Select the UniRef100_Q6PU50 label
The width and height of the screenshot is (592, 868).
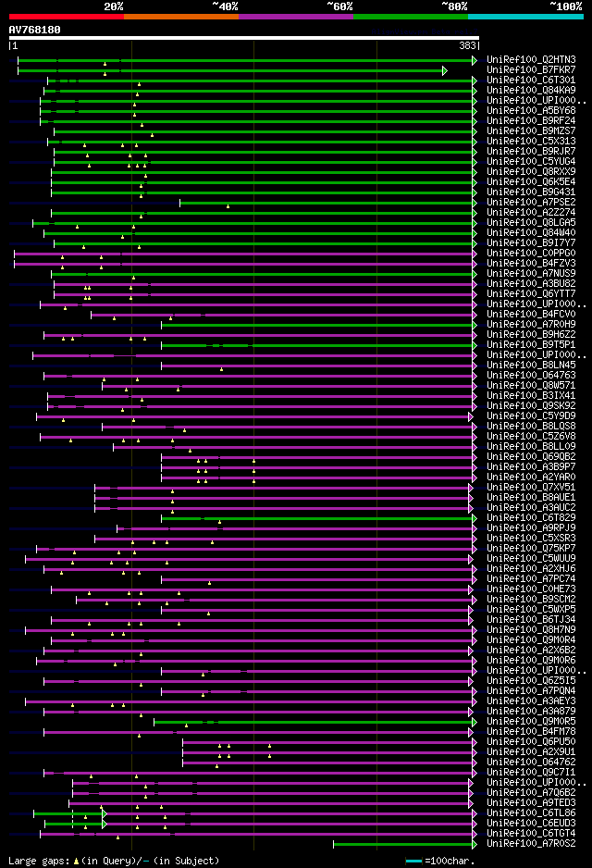531,742
